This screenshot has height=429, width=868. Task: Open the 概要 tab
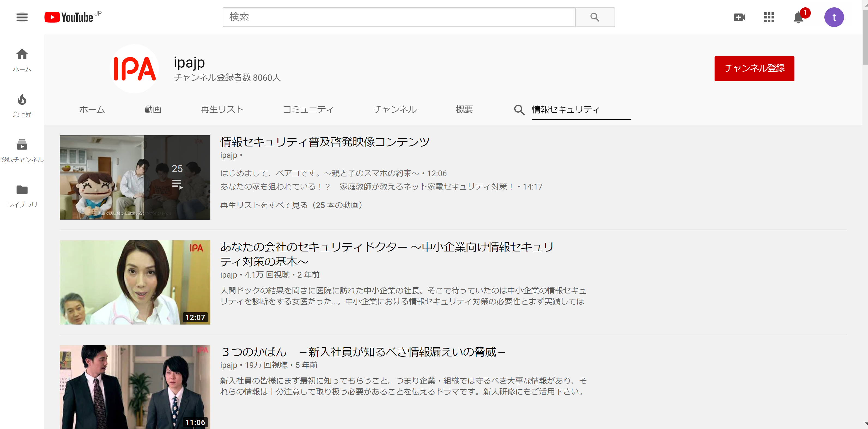(x=464, y=110)
